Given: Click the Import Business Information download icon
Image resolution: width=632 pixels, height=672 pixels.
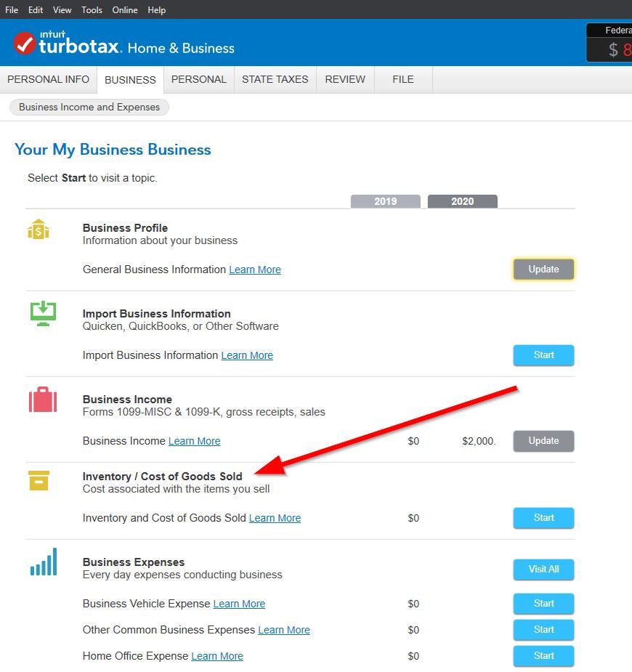Looking at the screenshot, I should tap(43, 314).
